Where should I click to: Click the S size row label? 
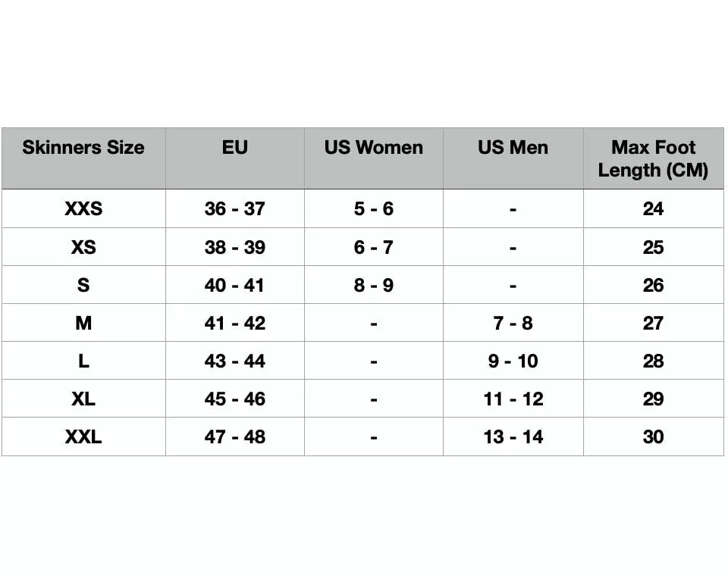coord(83,285)
